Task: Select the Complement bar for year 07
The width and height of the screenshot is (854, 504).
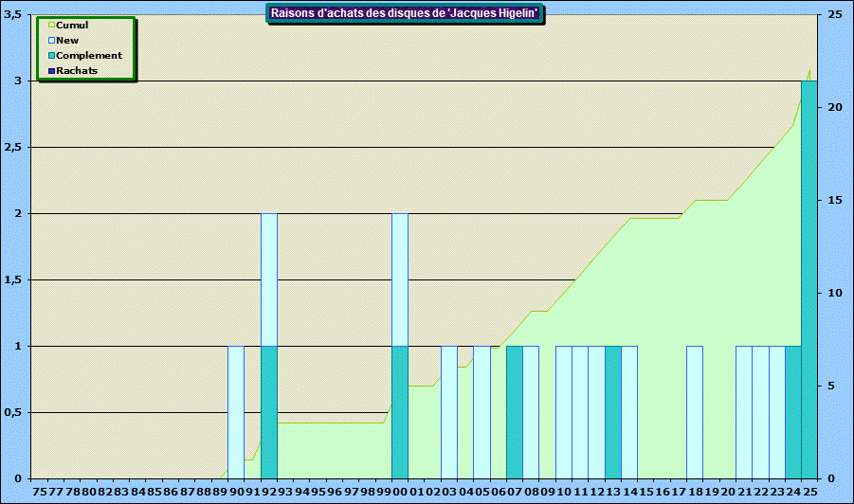Action: (x=515, y=412)
